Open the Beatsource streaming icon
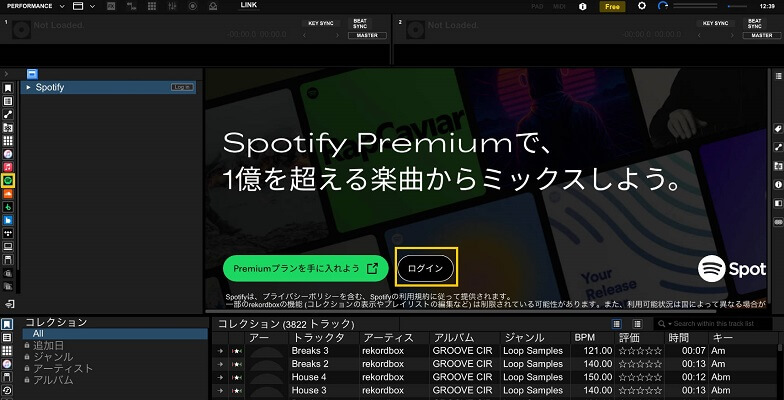The width and height of the screenshot is (784, 400). click(x=8, y=220)
